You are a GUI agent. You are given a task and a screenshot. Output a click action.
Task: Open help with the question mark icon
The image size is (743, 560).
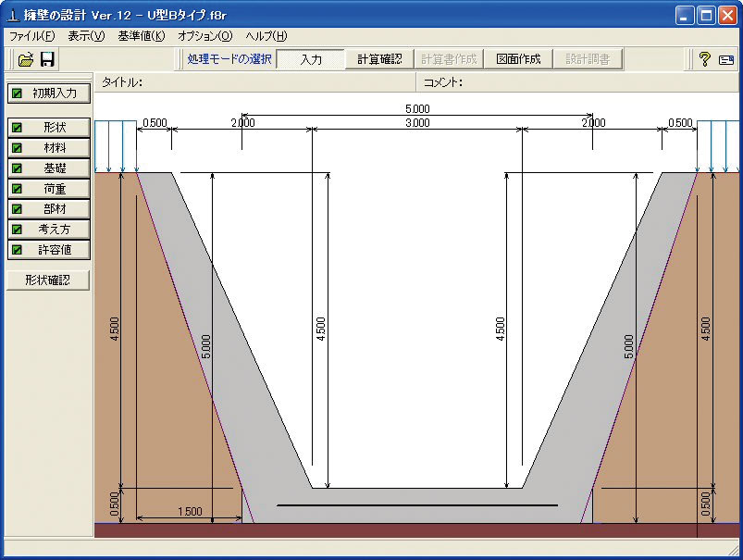(x=704, y=59)
